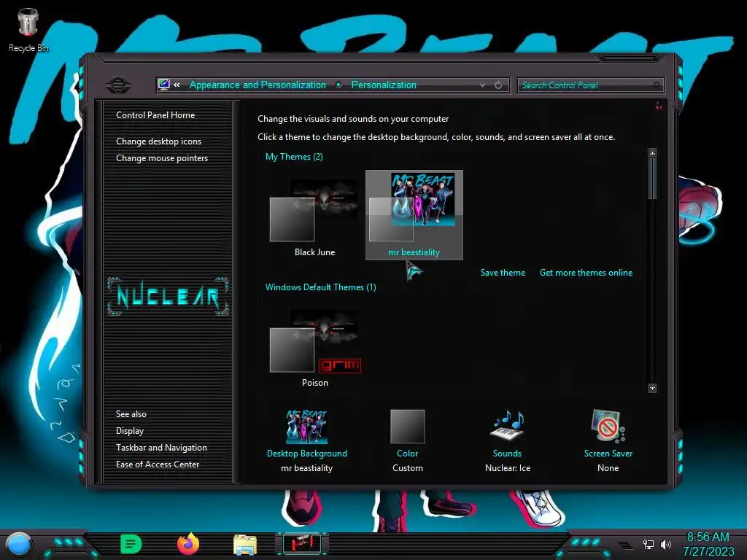The image size is (747, 560).
Task: Open the Display link under See also
Action: click(130, 431)
